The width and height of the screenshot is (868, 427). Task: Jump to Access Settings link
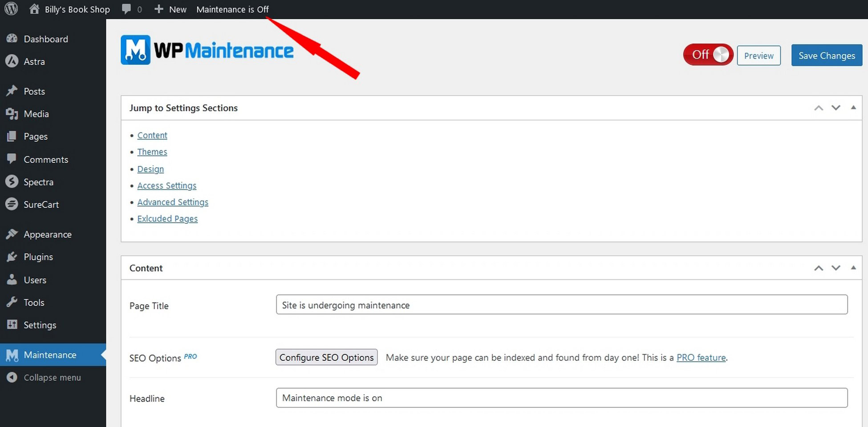click(166, 185)
